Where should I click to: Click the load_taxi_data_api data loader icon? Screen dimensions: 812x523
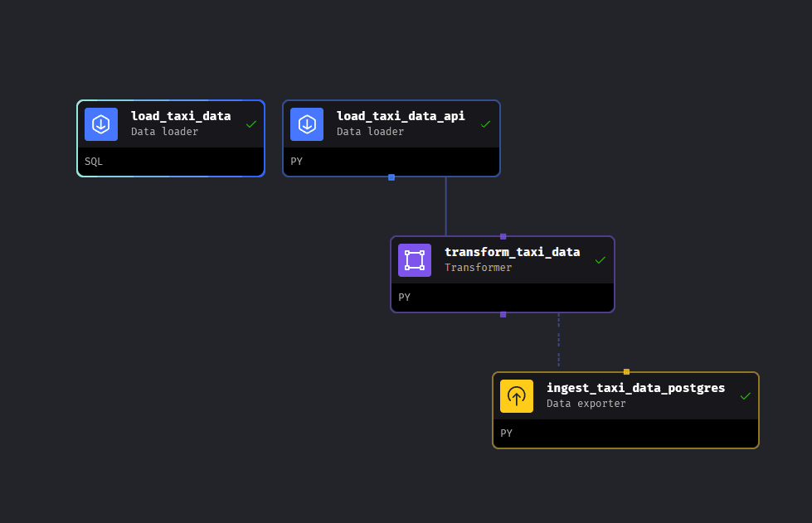[x=307, y=124]
